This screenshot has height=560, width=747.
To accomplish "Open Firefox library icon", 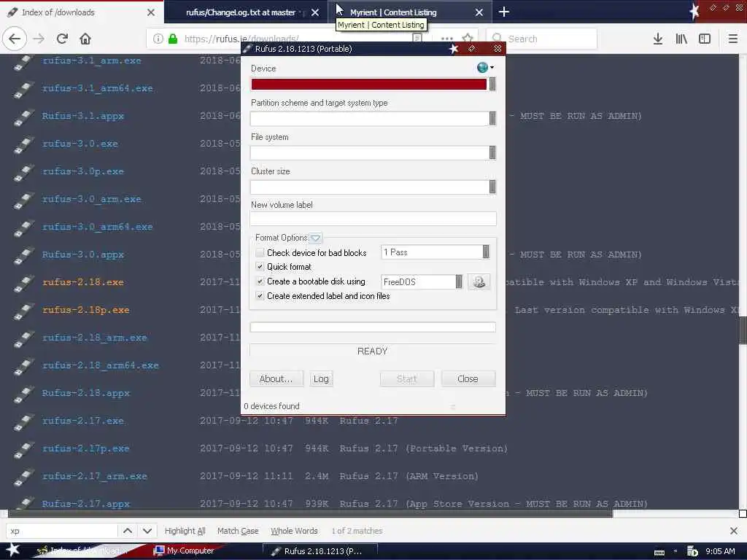I will pos(681,39).
